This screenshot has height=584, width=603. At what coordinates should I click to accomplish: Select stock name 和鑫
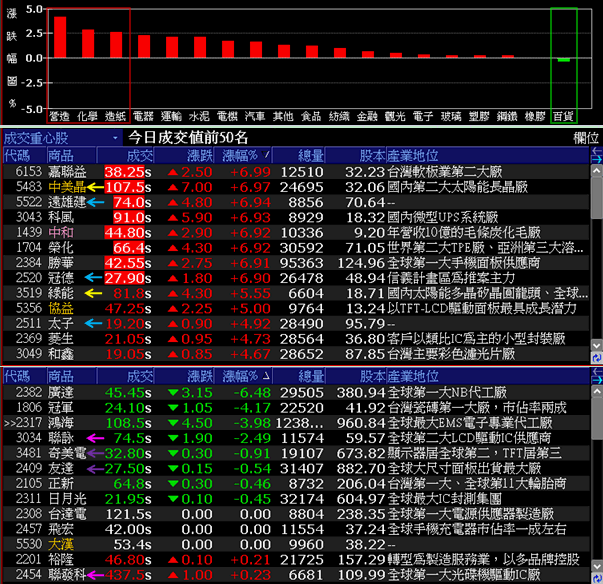click(x=61, y=354)
